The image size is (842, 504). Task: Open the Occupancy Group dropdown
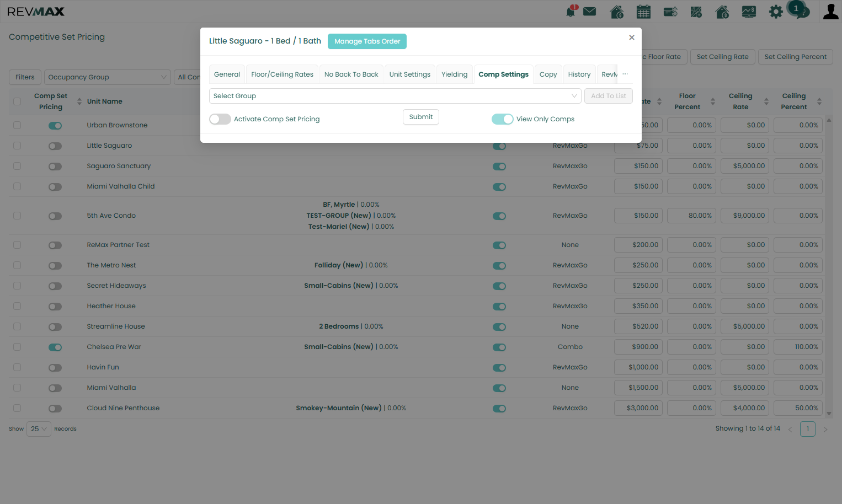click(x=108, y=77)
